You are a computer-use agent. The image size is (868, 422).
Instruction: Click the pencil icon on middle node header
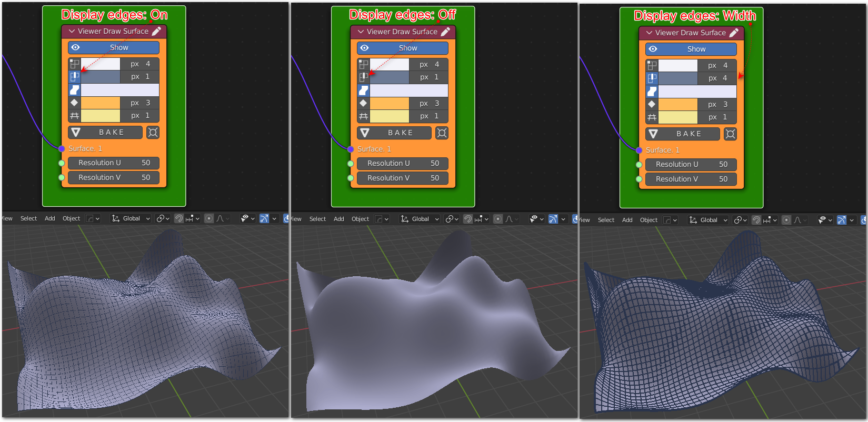point(445,32)
